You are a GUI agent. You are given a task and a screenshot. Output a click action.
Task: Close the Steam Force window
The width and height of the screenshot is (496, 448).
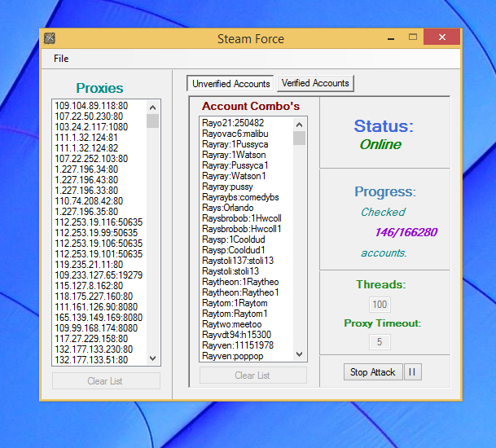(442, 37)
